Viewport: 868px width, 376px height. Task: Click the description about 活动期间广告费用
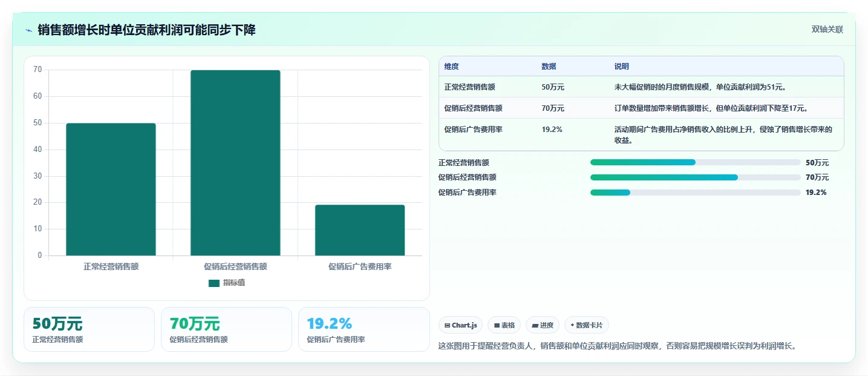723,135
